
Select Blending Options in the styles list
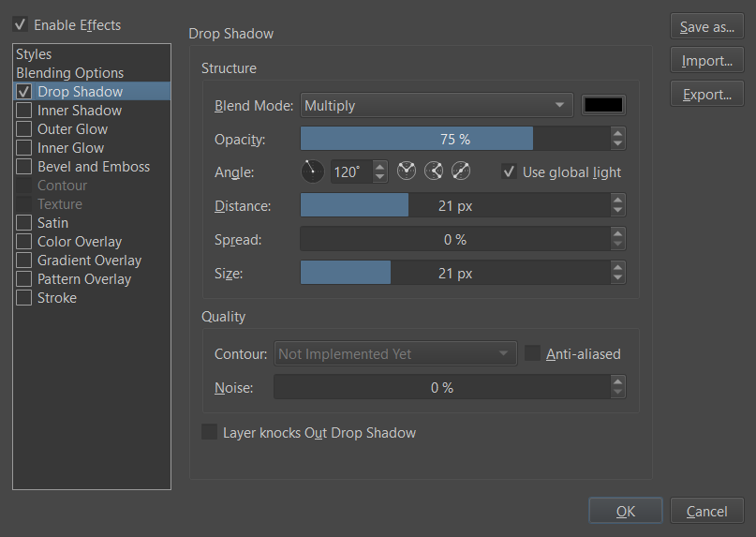pyautogui.click(x=70, y=73)
